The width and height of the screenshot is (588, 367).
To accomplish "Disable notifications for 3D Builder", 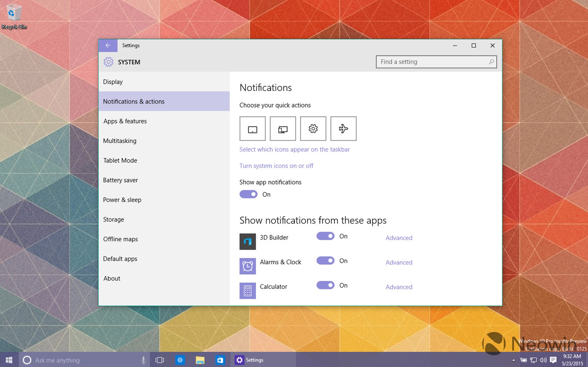I will [x=325, y=236].
